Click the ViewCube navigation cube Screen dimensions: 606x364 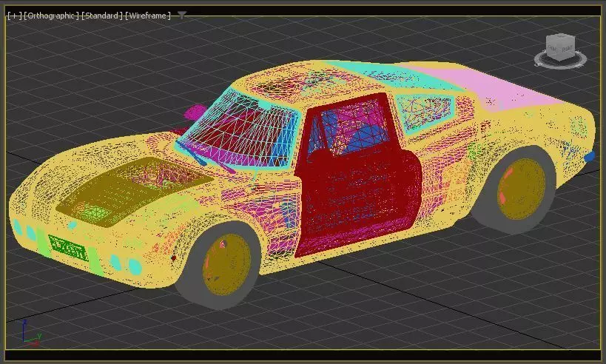pos(560,47)
